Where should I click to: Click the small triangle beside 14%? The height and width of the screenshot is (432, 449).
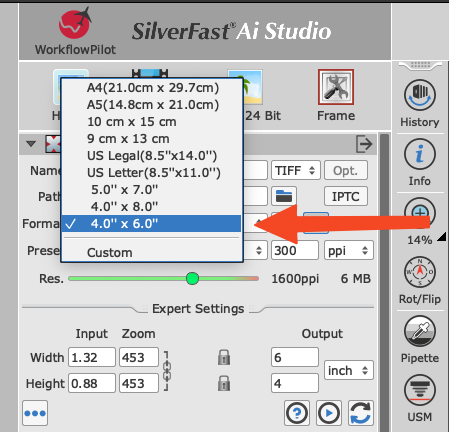click(x=442, y=237)
